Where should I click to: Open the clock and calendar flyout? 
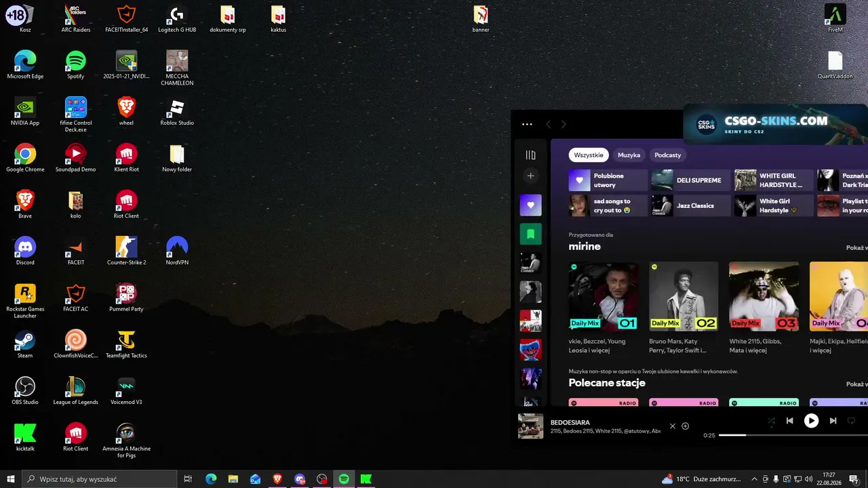click(x=829, y=479)
